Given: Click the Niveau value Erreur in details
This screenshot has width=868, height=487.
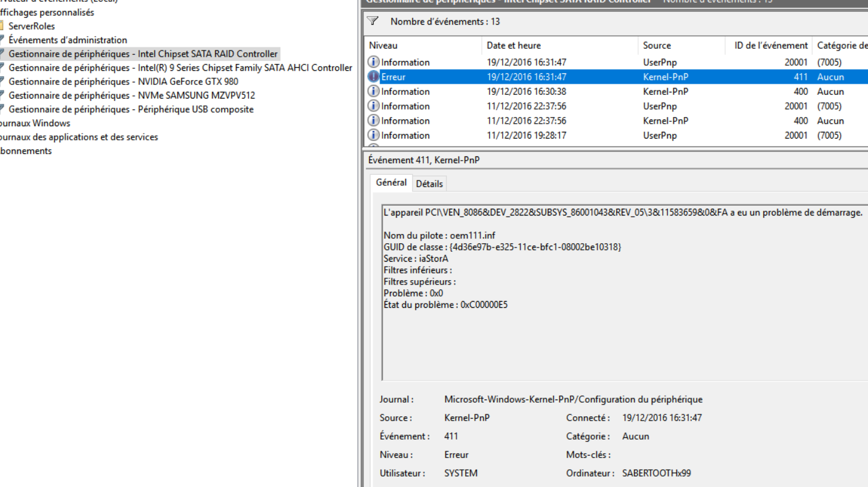Looking at the screenshot, I should [456, 455].
